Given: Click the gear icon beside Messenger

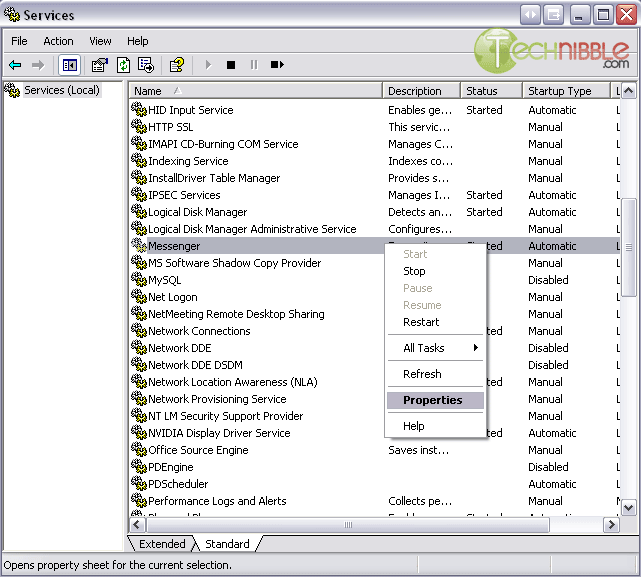Looking at the screenshot, I should (139, 245).
